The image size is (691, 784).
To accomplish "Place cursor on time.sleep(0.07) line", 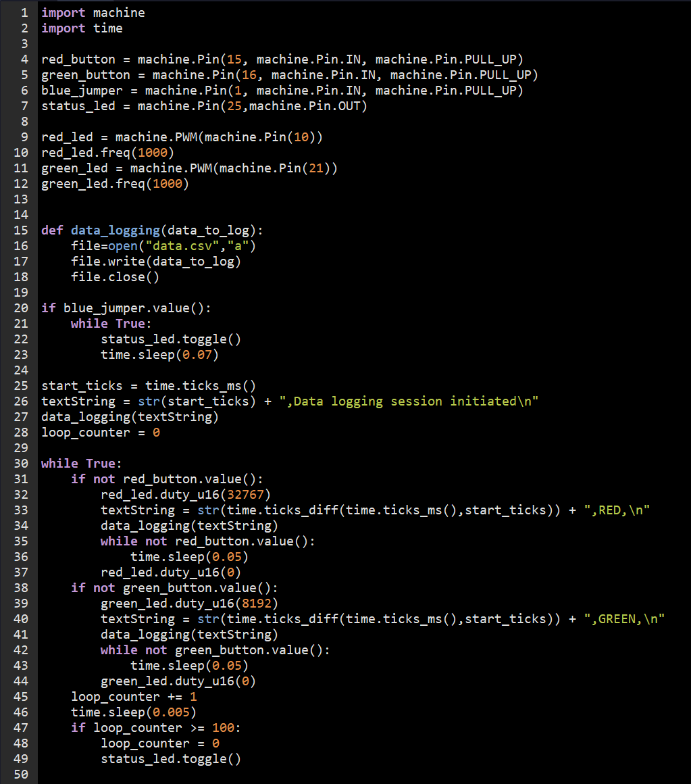I will (159, 354).
